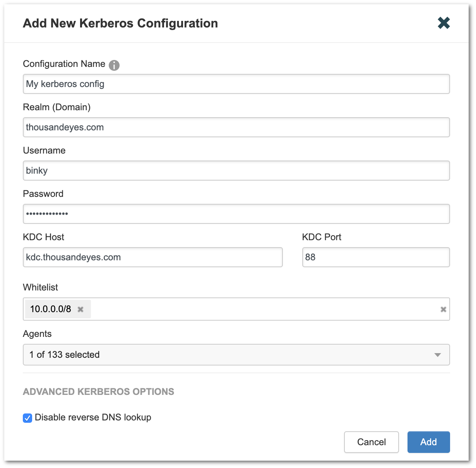Click the dialog title Add New Kerberos Configuration
This screenshot has height=468, width=476.
click(121, 23)
